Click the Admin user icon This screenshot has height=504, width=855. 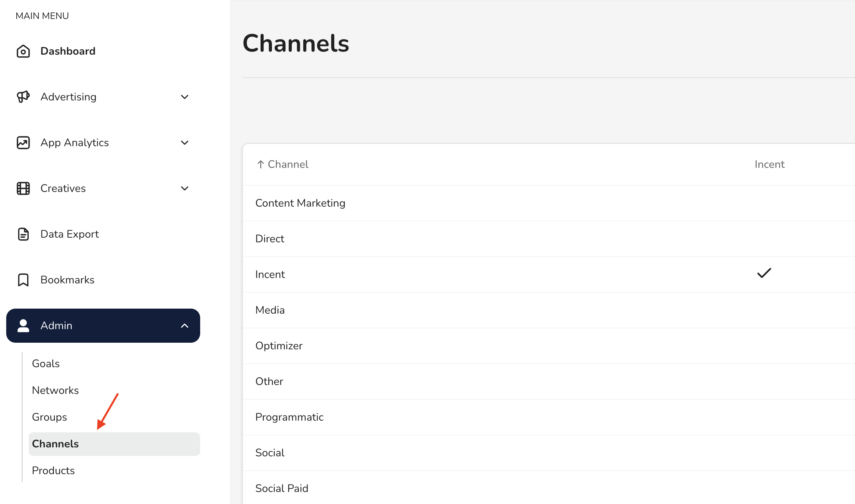(23, 326)
